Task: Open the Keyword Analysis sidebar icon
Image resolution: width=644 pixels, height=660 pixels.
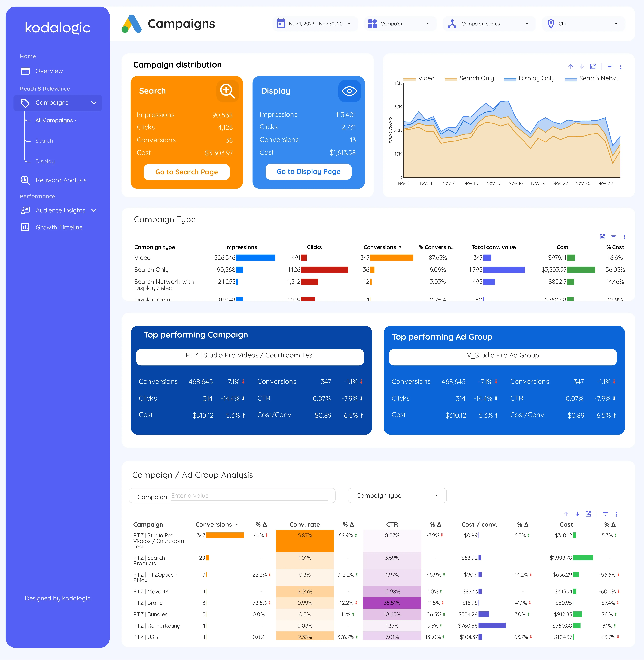Action: click(x=25, y=180)
